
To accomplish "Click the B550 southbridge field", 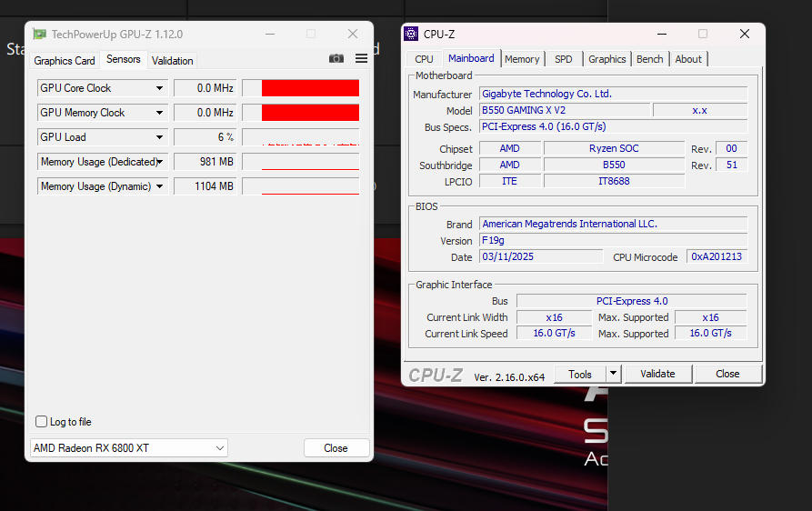I will point(614,165).
